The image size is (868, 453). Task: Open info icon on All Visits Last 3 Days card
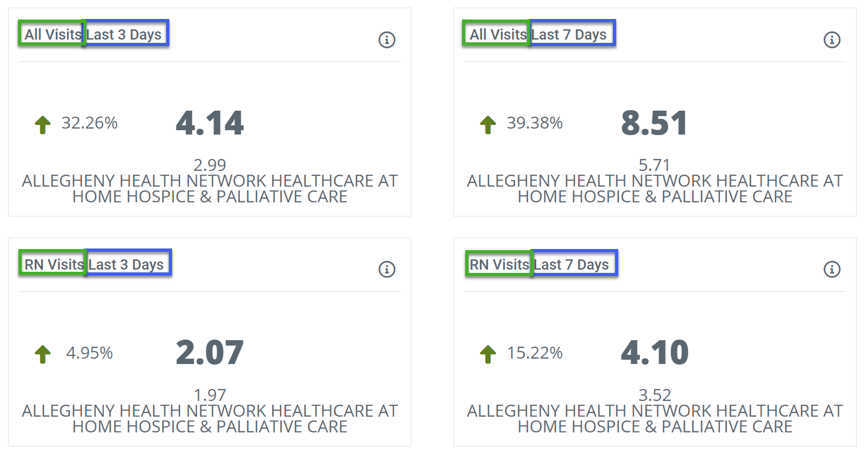(x=387, y=40)
